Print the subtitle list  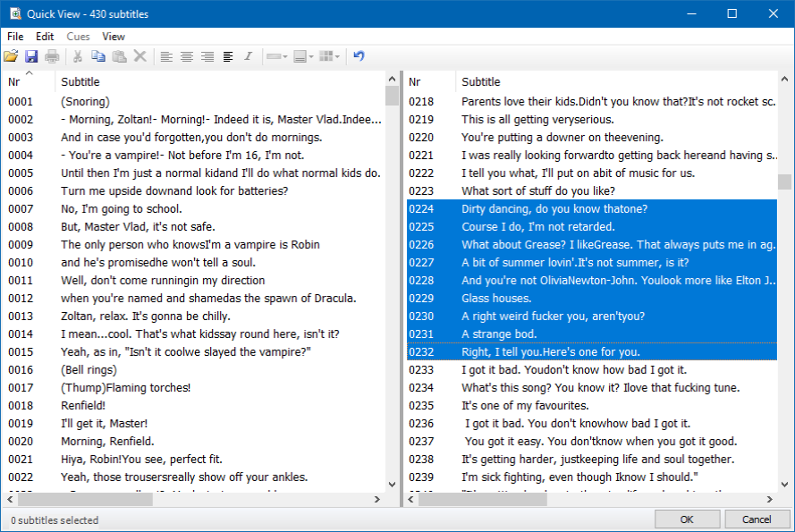[x=51, y=55]
